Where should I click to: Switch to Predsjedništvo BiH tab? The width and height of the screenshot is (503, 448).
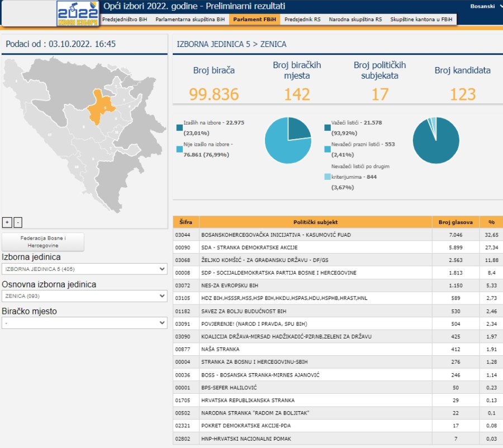click(125, 20)
